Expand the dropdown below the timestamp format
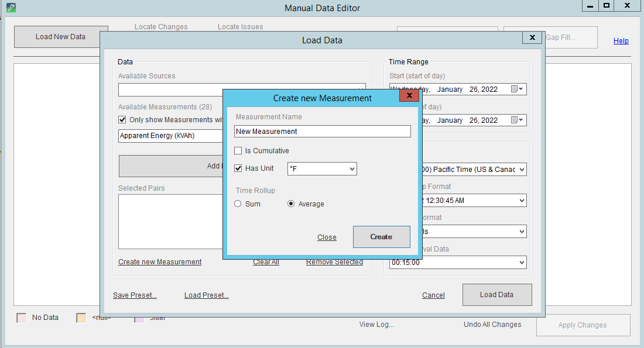The height and width of the screenshot is (348, 644). (x=473, y=232)
